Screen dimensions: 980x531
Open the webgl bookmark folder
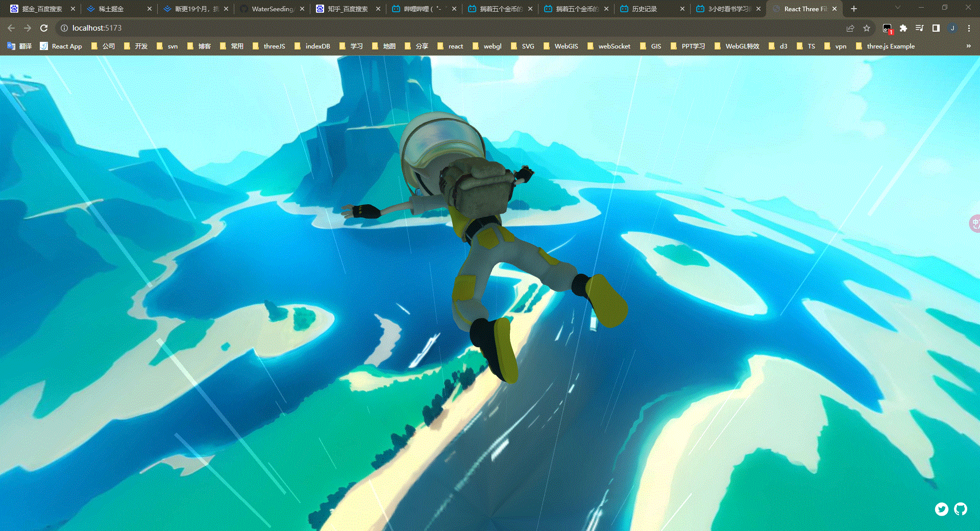pos(487,46)
